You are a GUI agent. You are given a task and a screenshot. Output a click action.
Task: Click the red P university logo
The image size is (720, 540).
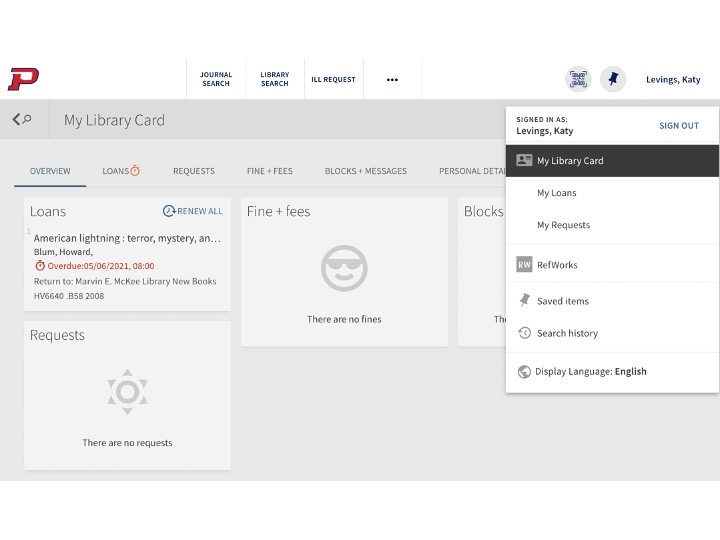[x=23, y=79]
